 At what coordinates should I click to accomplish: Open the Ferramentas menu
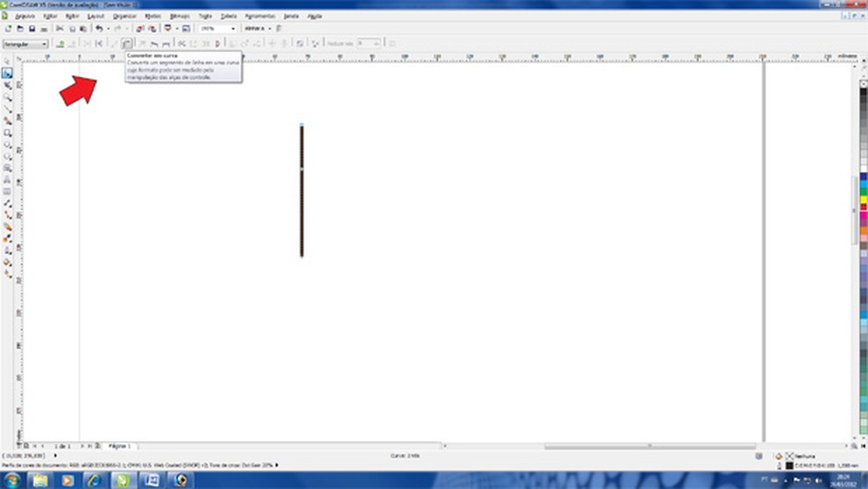pyautogui.click(x=260, y=16)
